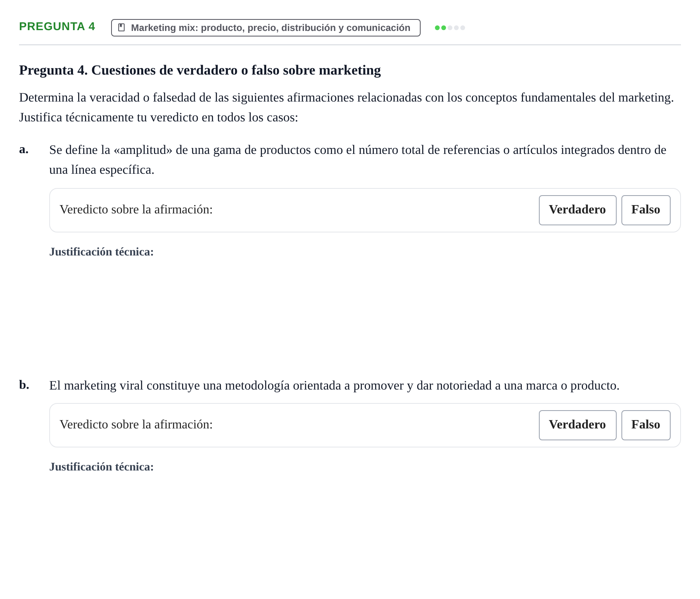Viewport: 700px width, 599px height.
Task: Open the Marketing mix topic tag
Action: click(x=265, y=28)
